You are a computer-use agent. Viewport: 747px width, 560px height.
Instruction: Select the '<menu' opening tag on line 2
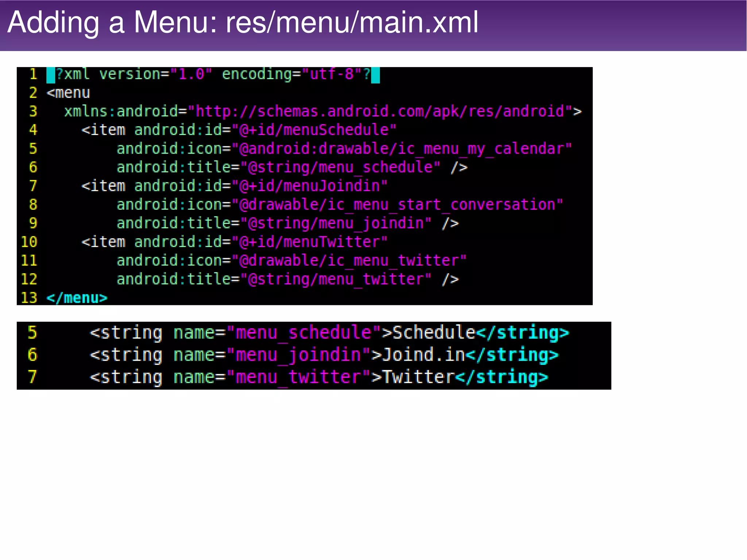[x=68, y=93]
